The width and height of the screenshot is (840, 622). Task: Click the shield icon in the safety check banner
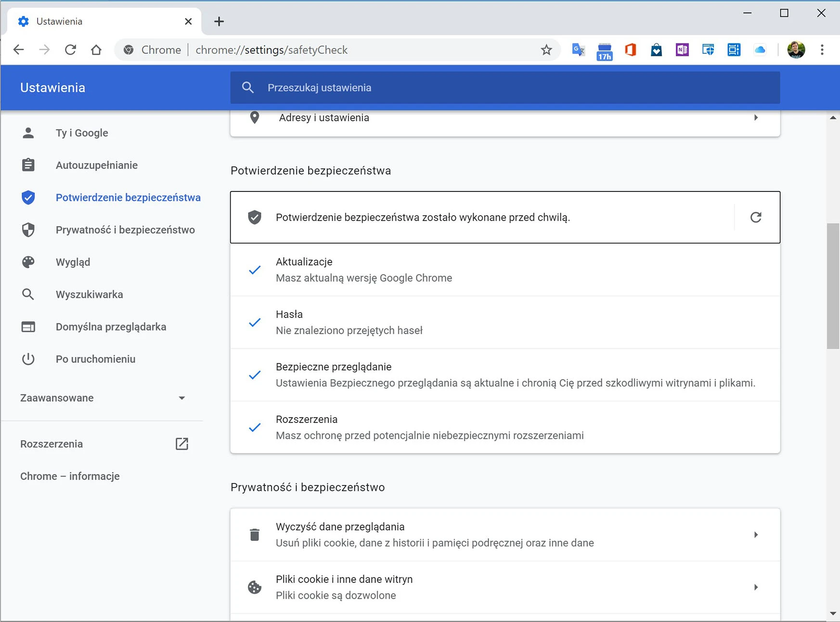click(255, 217)
